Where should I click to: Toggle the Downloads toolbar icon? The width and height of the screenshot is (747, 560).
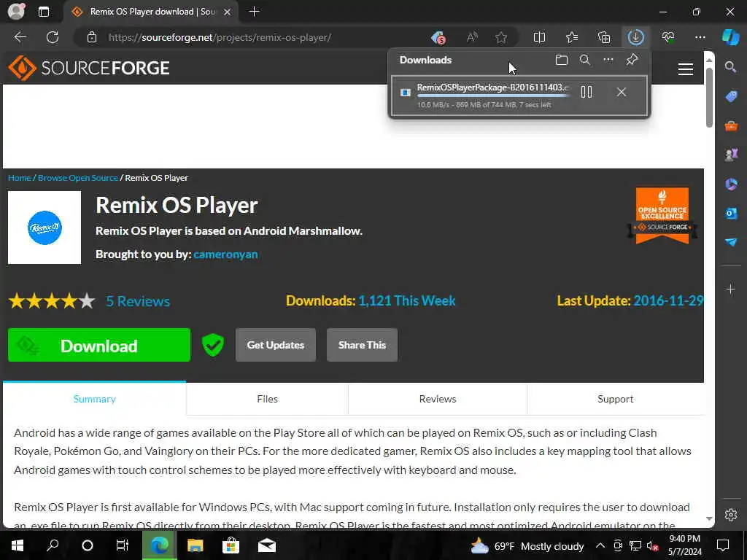tap(635, 37)
